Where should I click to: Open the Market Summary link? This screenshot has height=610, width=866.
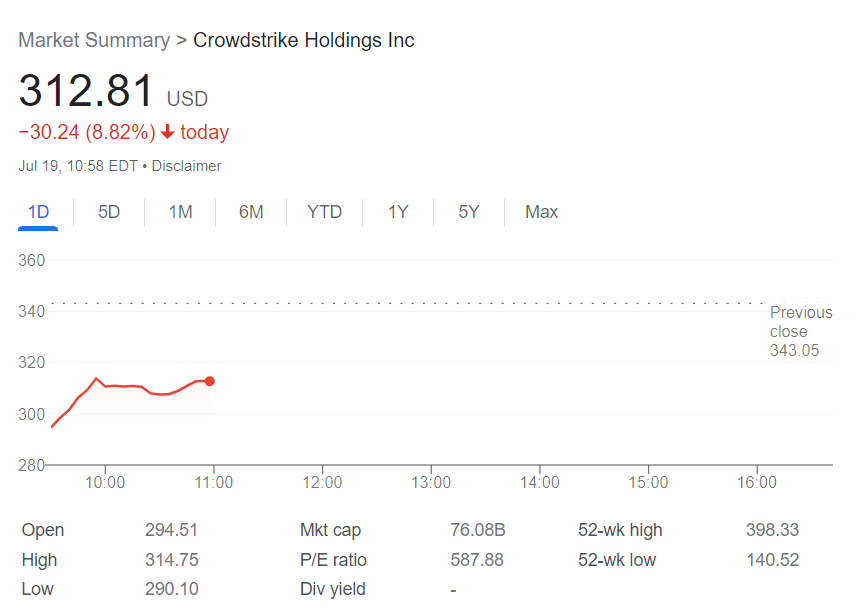94,40
